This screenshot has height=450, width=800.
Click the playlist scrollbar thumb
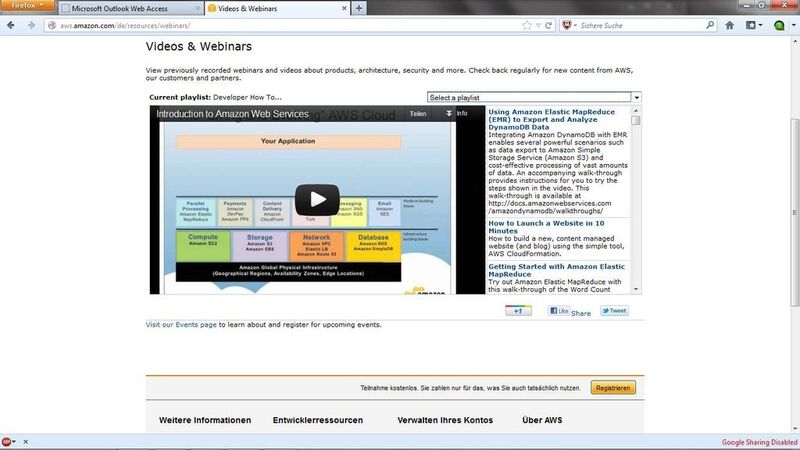coord(635,120)
